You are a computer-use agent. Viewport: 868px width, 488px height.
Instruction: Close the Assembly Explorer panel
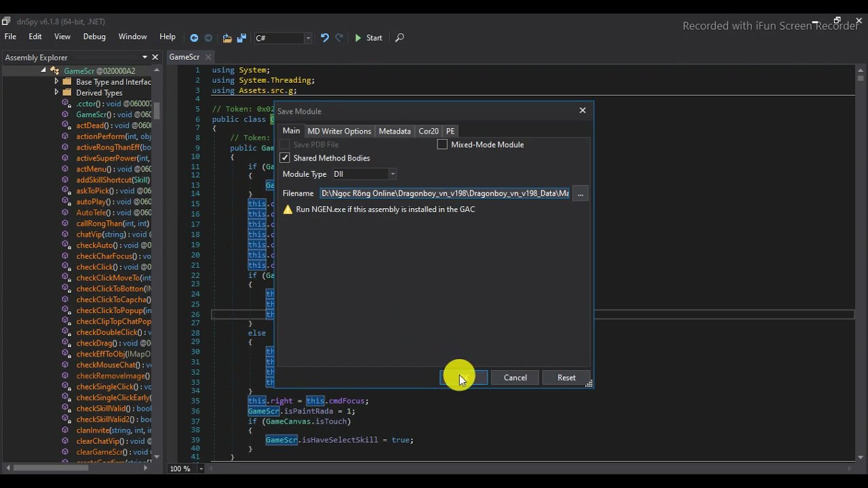pos(155,58)
